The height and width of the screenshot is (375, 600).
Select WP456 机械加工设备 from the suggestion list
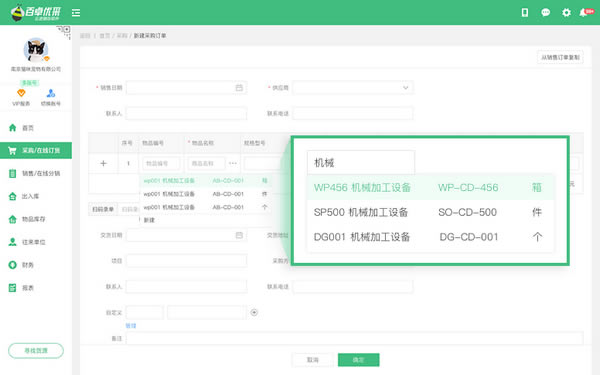[430, 188]
